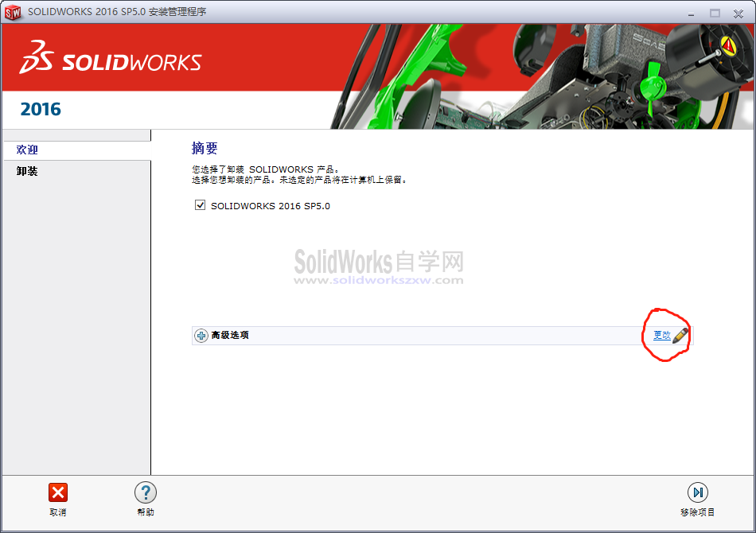This screenshot has height=533, width=756.
Task: Open the 更改 change link
Action: 662,335
